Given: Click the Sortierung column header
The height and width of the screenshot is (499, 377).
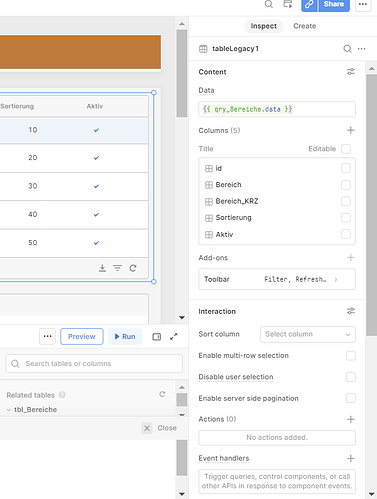Looking at the screenshot, I should coord(17,106).
